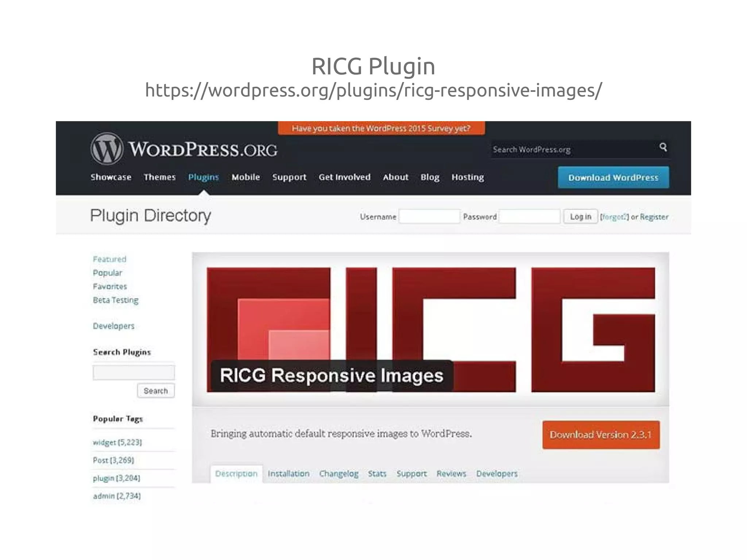Switch to the Reviews tab
747x560 pixels.
pos(452,474)
